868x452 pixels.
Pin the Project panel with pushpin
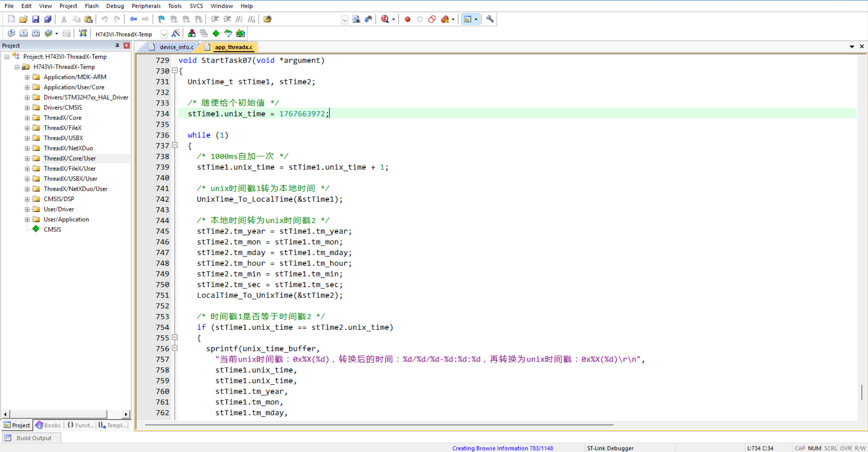pyautogui.click(x=117, y=45)
